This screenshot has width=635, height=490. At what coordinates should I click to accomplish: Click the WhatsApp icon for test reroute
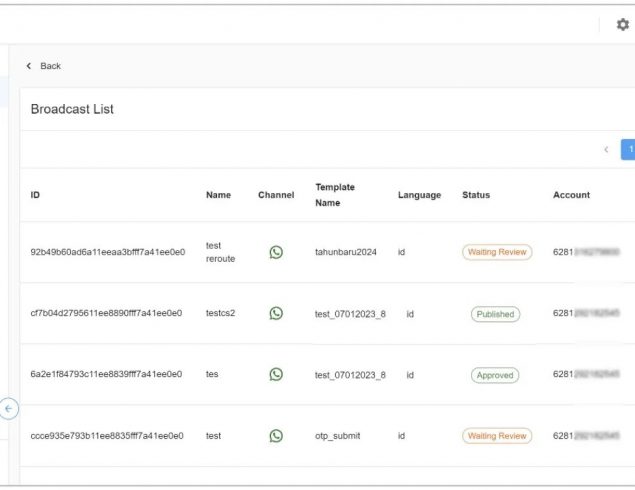point(276,252)
